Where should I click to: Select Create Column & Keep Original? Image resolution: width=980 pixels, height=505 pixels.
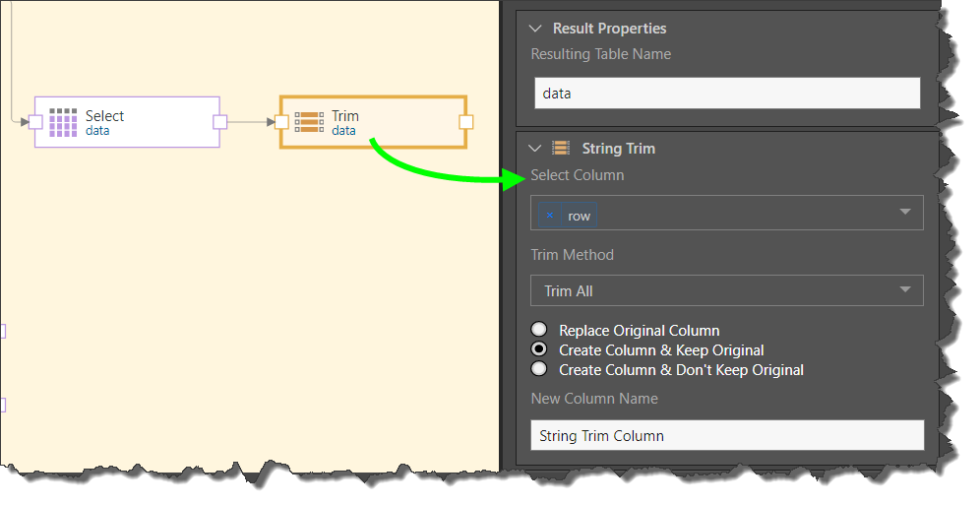(539, 348)
